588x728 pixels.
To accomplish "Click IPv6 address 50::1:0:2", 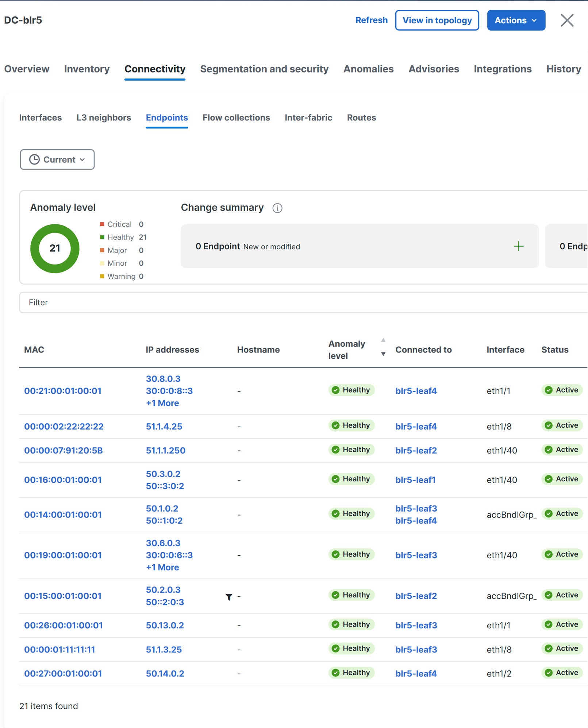I will tap(164, 521).
